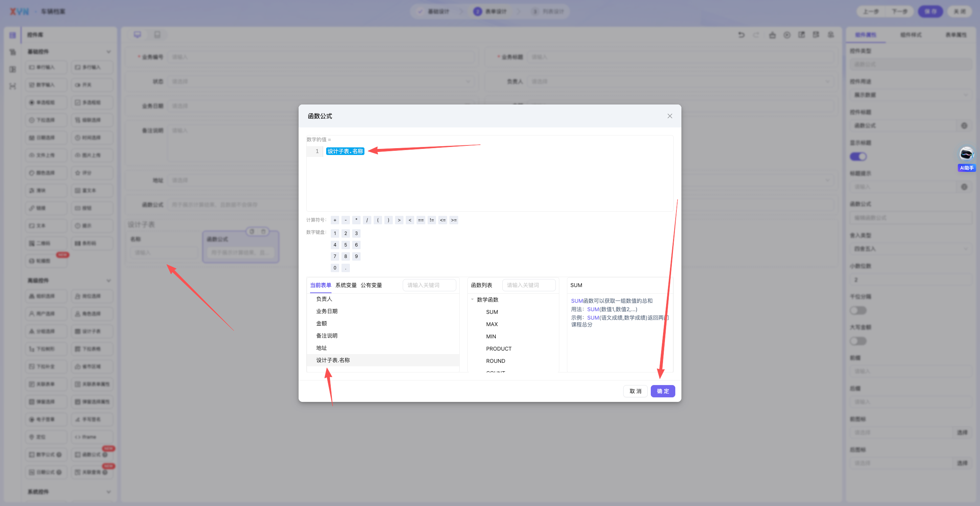
Task: Insert the right parenthesis symbol
Action: [389, 220]
